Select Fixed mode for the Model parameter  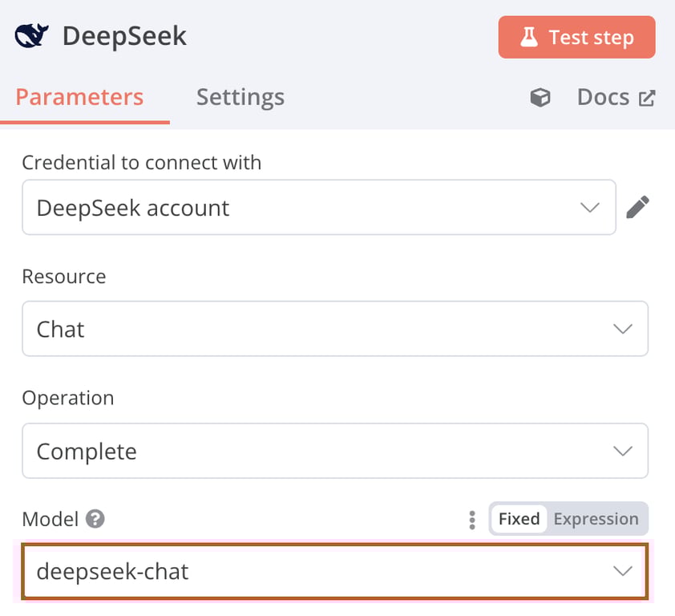point(519,519)
